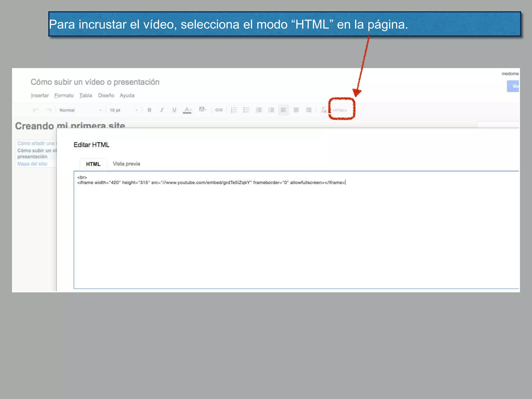Click inside the HTML code text area
This screenshot has height=399, width=532.
click(x=296, y=230)
